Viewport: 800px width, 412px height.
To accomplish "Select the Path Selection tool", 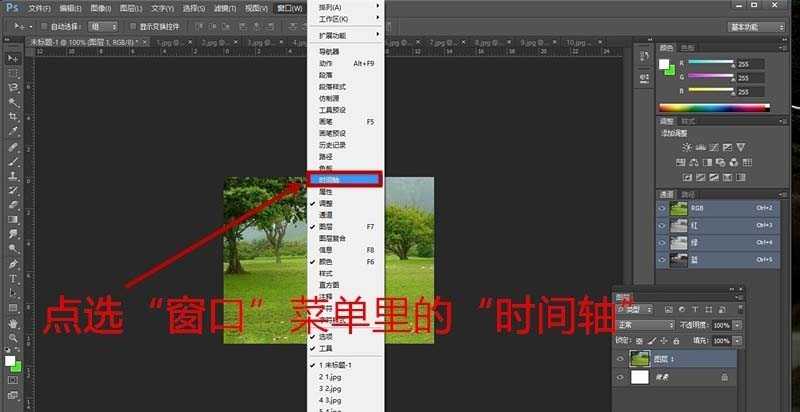I will point(13,293).
